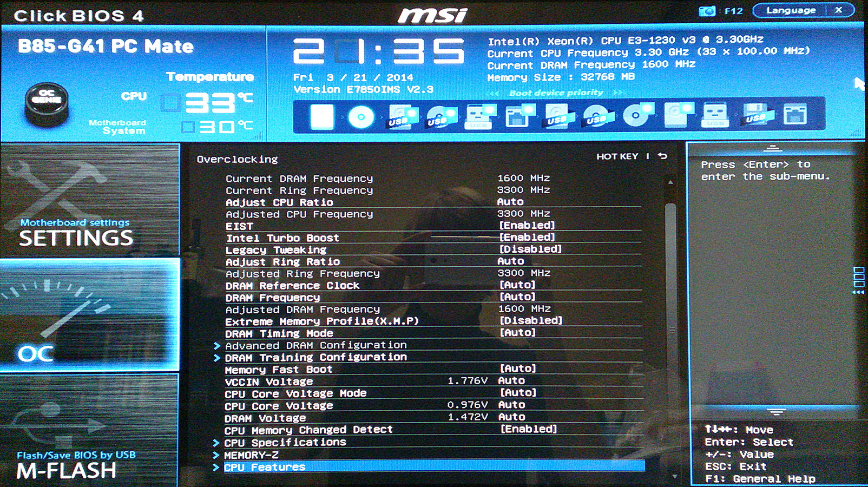
Task: Select the Adjust CPU Ratio Auto value
Action: point(510,202)
